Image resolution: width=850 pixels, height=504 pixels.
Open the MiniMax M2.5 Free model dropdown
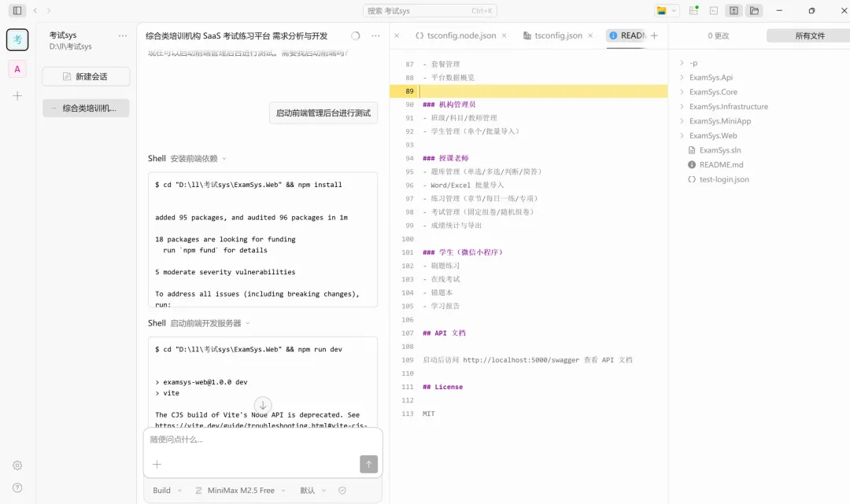[x=240, y=491]
